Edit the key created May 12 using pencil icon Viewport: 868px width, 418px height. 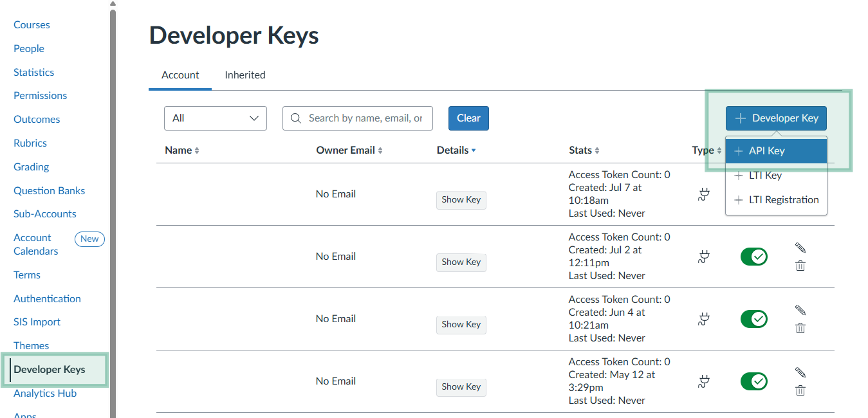800,372
